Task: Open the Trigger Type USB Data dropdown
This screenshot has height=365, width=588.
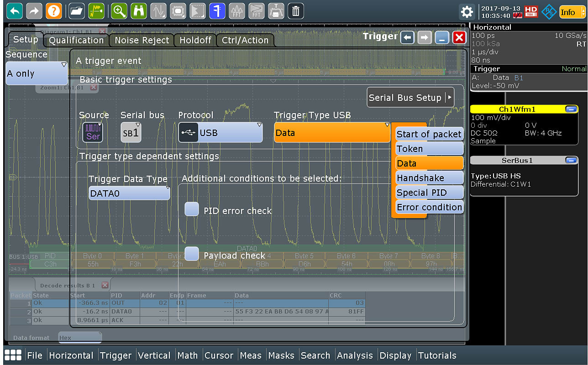Action: point(332,132)
